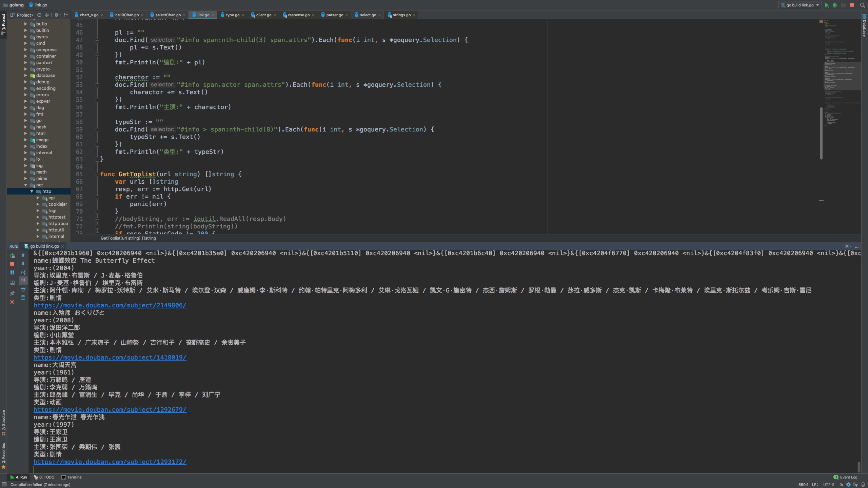
Task: Toggle the Favorites side tab
Action: (3, 456)
